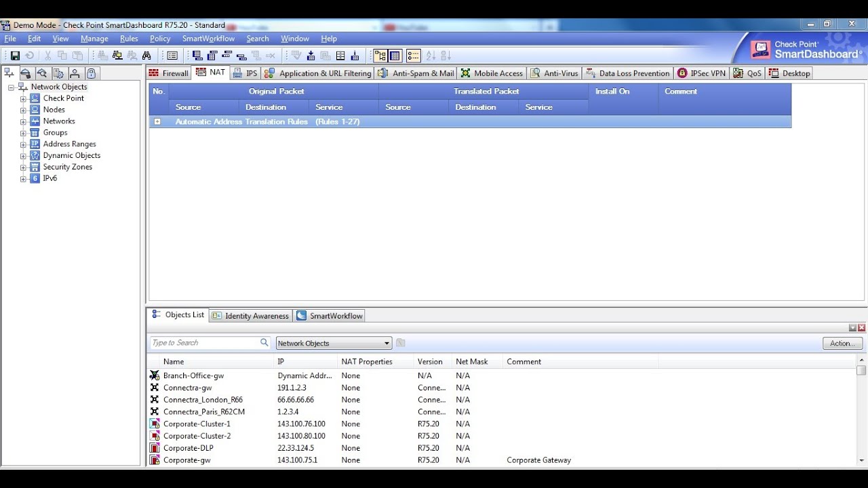868x488 pixels.
Task: Select the IPv6 tree item
Action: [x=50, y=179]
